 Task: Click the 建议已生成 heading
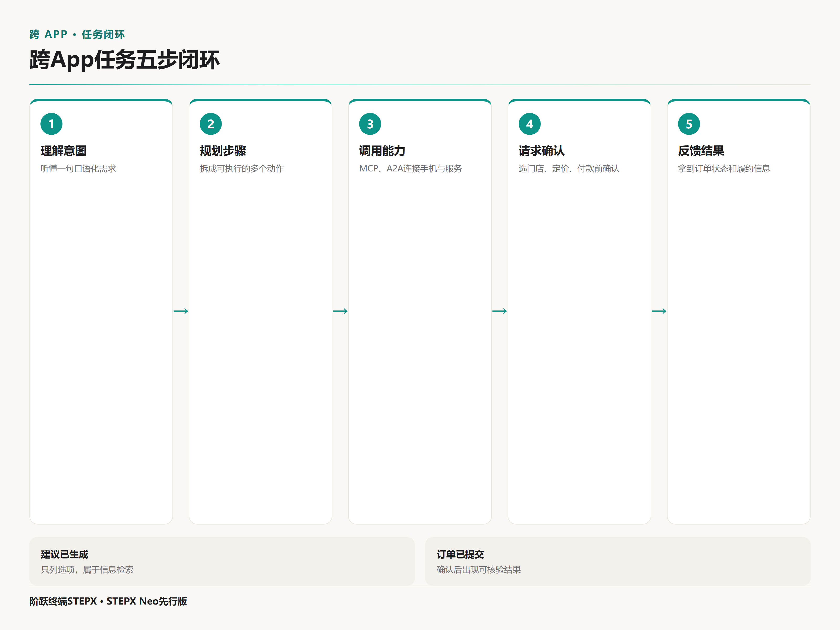click(x=65, y=554)
